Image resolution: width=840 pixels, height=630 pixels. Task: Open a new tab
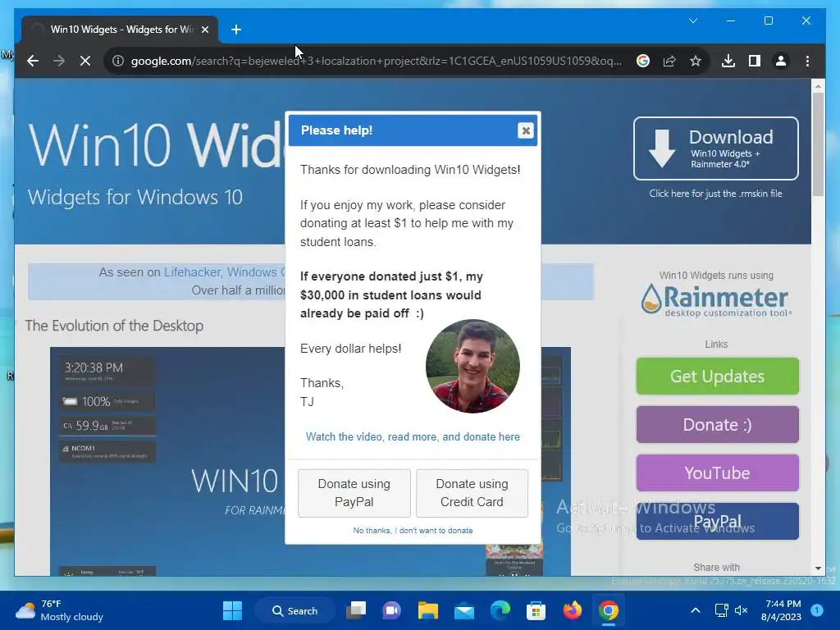(236, 30)
